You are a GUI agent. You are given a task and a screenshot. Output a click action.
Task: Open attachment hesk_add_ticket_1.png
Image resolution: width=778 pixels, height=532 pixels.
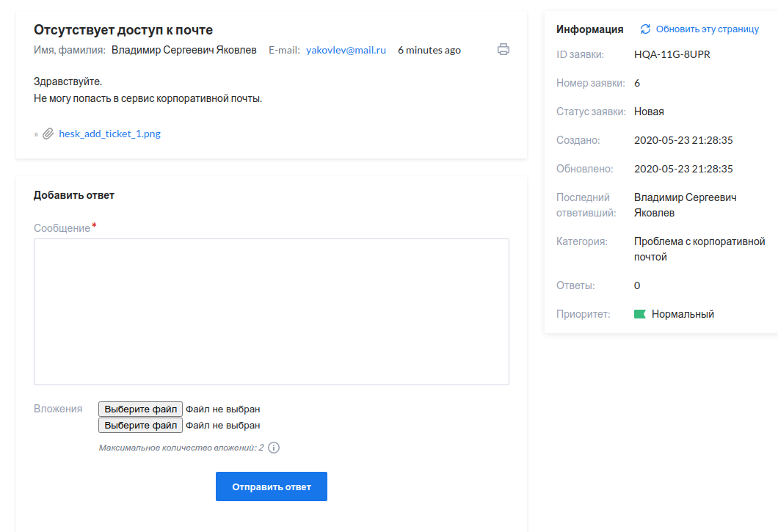click(x=109, y=134)
